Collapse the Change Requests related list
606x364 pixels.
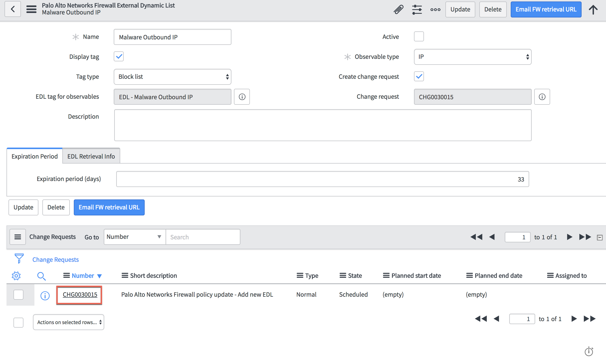(x=600, y=238)
